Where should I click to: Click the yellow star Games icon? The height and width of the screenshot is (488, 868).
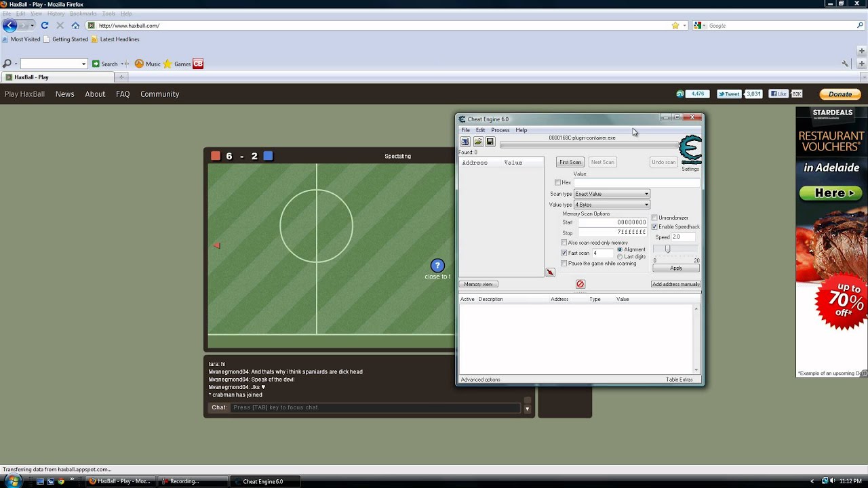[167, 64]
